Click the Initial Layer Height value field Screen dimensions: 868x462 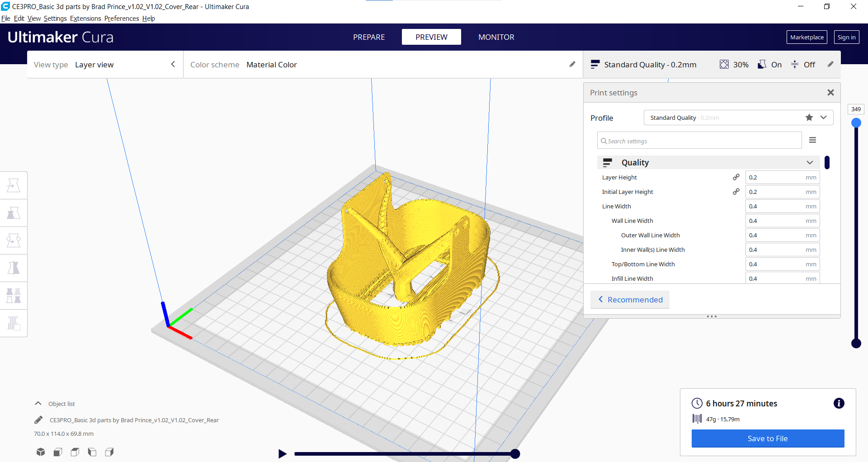tap(783, 192)
